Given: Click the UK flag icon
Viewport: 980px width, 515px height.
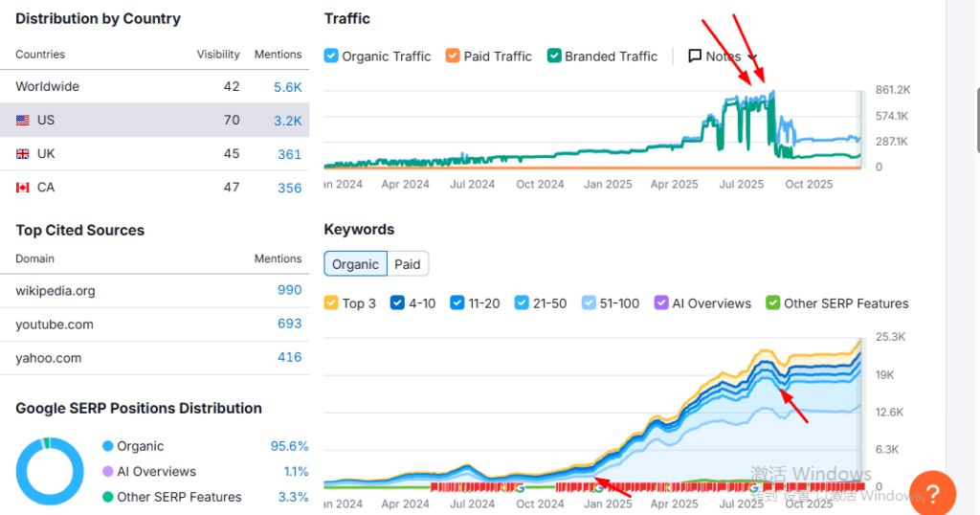Looking at the screenshot, I should (x=22, y=154).
